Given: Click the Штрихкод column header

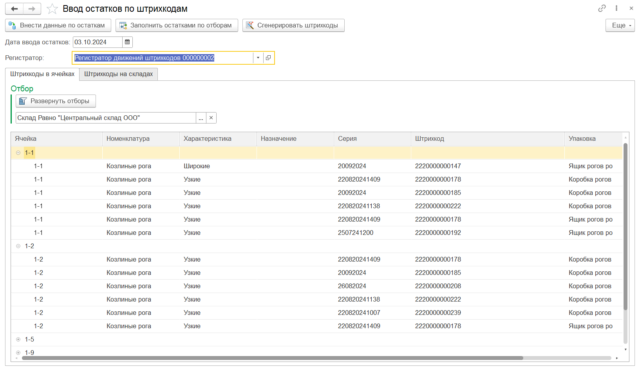Looking at the screenshot, I should [488, 139].
